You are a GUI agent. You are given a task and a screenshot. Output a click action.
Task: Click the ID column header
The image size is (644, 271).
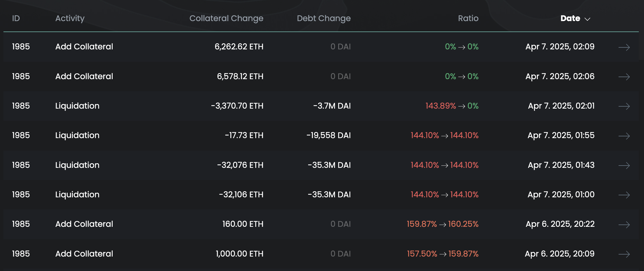(x=16, y=18)
